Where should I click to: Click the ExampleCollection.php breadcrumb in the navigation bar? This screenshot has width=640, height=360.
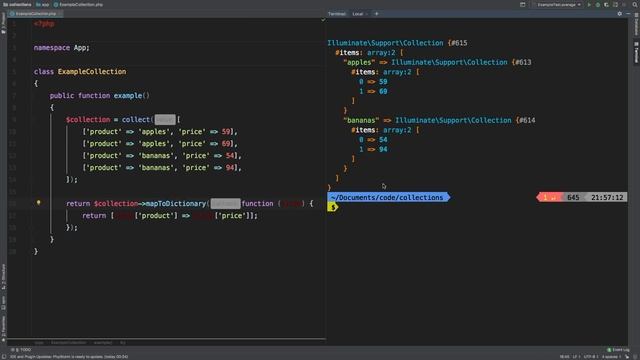(78, 4)
